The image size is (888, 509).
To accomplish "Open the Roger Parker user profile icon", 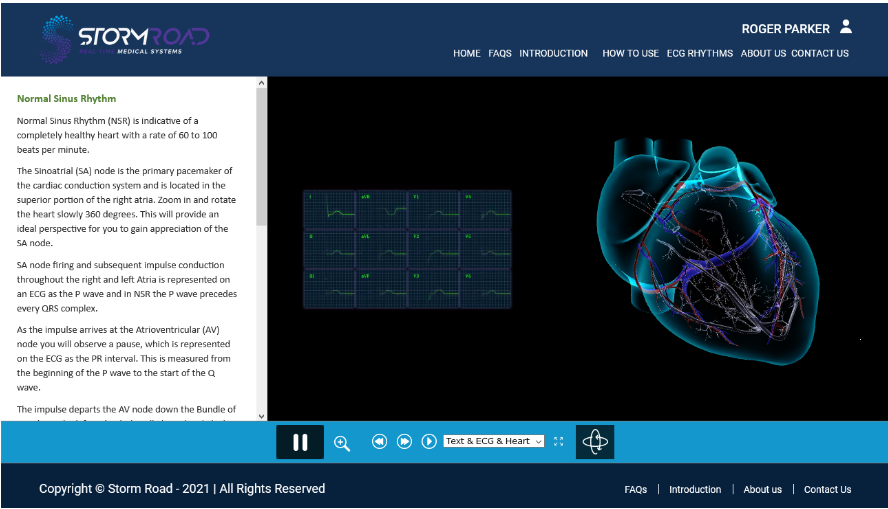I will pos(846,27).
